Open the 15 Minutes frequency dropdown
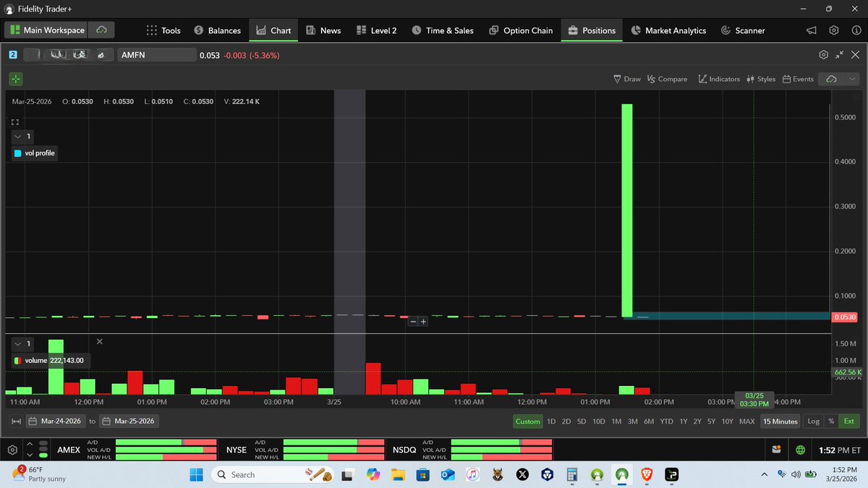 [x=780, y=421]
